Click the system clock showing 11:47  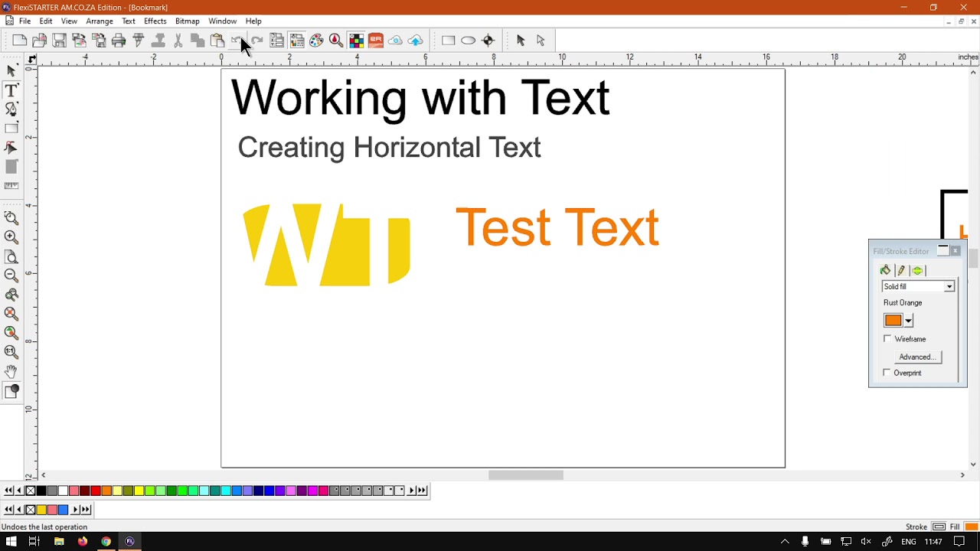pyautogui.click(x=933, y=542)
